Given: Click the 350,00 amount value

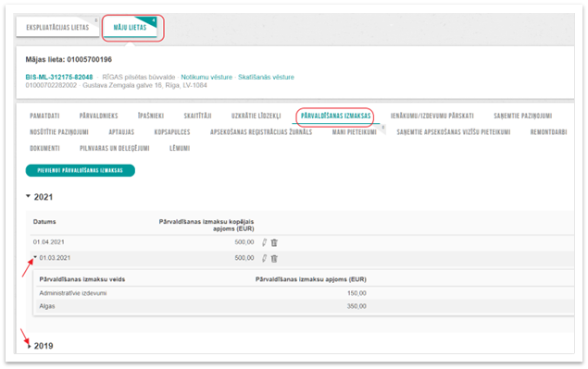Looking at the screenshot, I should tap(357, 306).
